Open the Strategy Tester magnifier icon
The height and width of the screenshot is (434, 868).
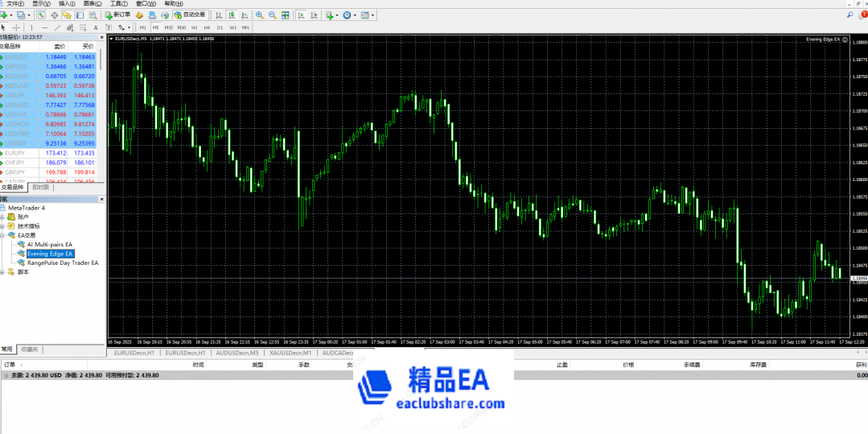pos(93,15)
